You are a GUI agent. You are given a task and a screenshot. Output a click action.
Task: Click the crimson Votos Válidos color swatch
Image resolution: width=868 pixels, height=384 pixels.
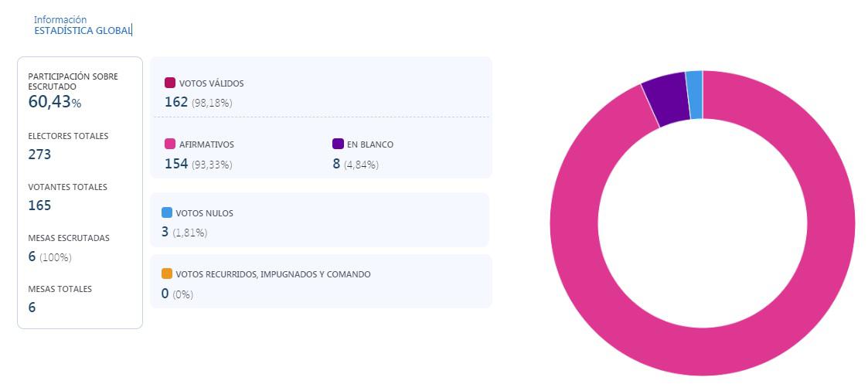[170, 83]
